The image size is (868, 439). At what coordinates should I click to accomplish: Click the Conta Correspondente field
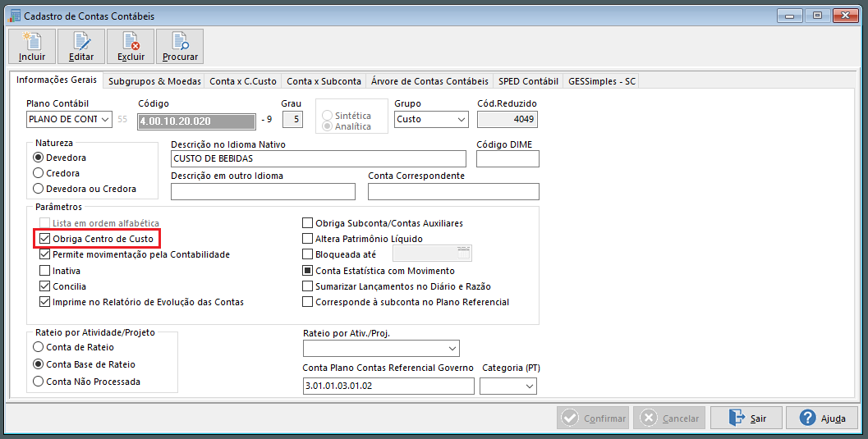453,191
